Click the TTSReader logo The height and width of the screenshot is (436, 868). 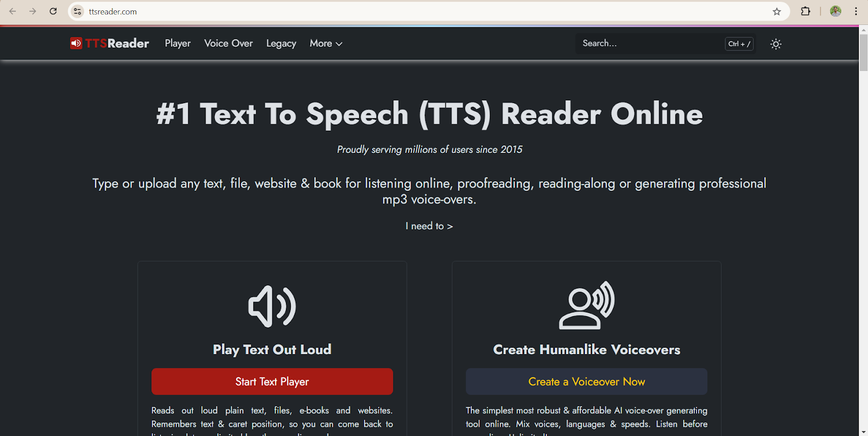pyautogui.click(x=110, y=43)
